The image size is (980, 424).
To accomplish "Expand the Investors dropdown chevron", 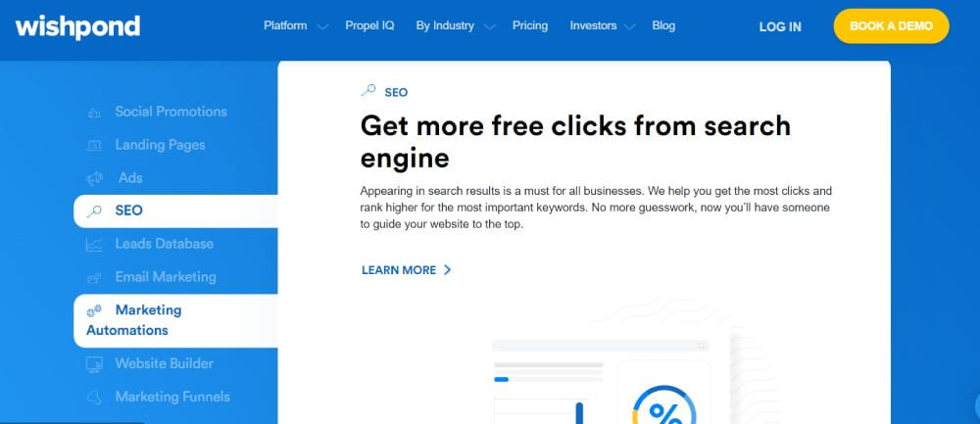I will coord(630,26).
